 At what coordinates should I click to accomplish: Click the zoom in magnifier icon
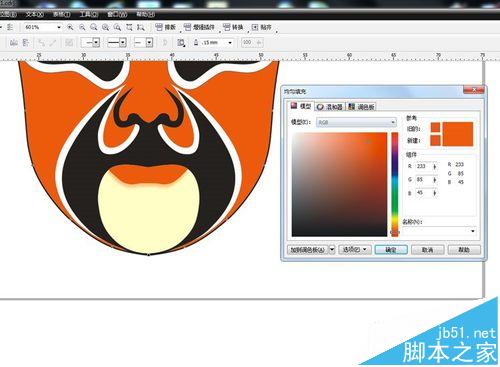[70, 27]
